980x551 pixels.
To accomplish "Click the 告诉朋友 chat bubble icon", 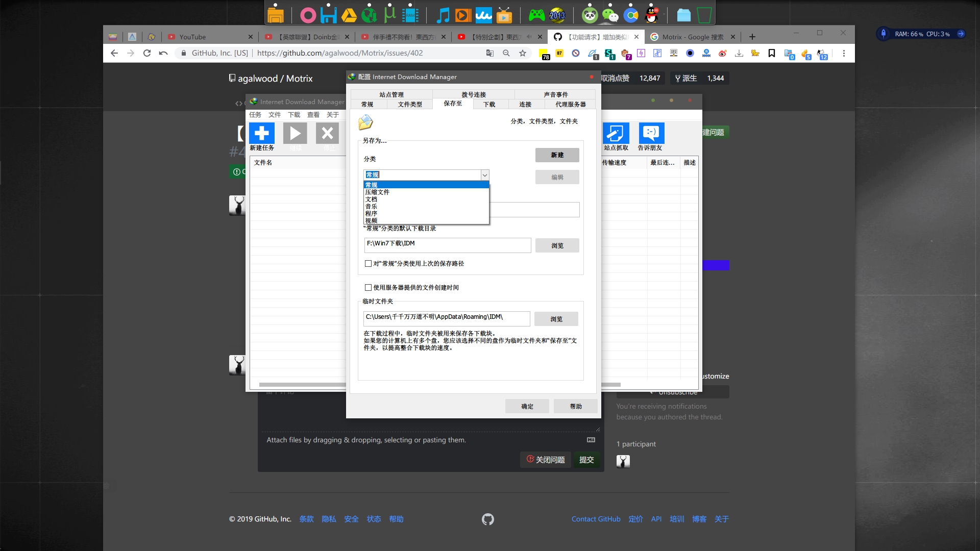I will coord(651,134).
